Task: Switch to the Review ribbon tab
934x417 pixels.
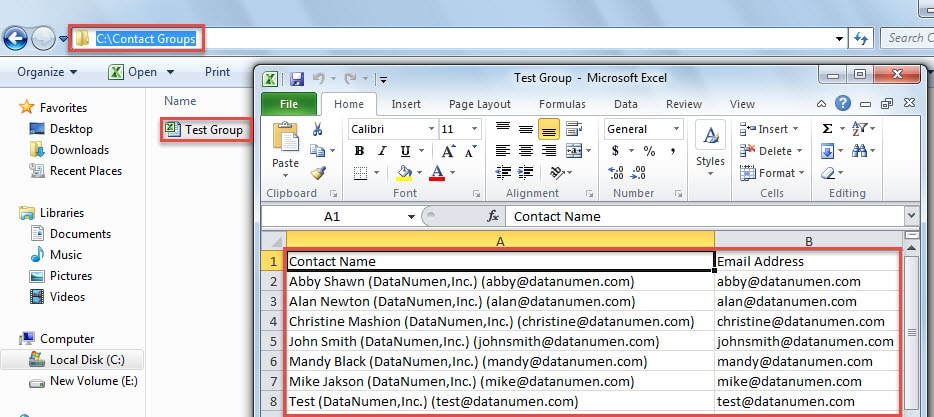Action: 684,104
